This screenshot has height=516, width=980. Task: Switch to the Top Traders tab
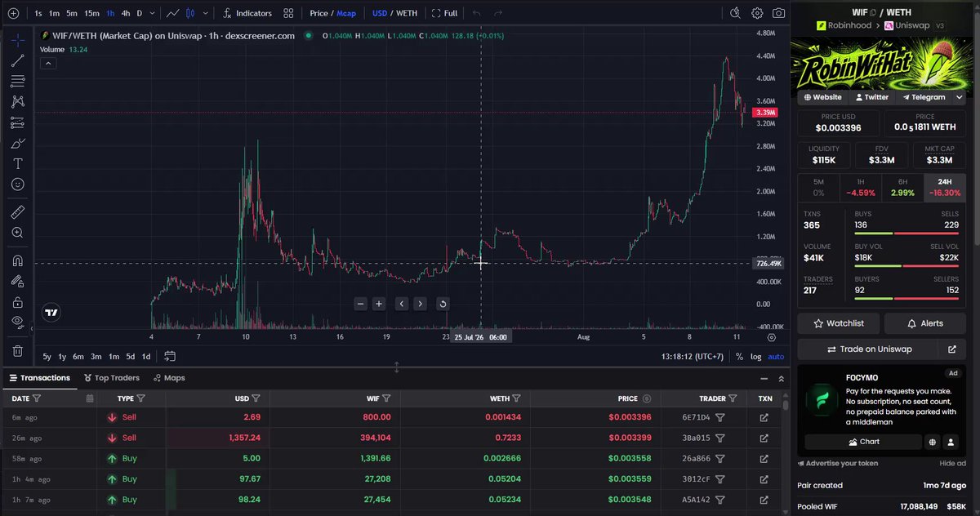point(111,378)
